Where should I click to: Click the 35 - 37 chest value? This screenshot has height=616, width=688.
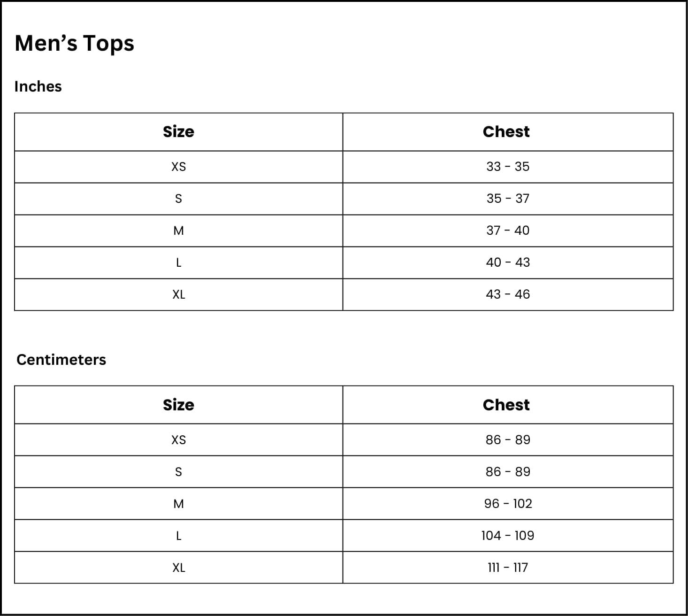pos(508,199)
